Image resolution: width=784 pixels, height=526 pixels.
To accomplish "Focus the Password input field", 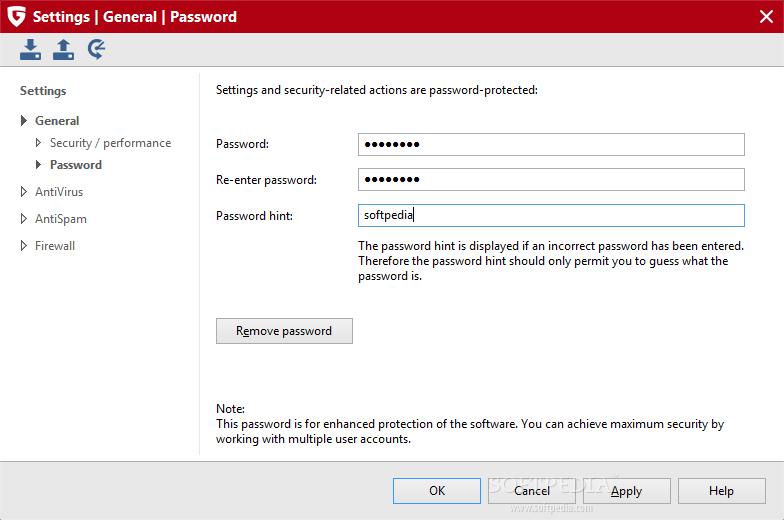I will click(551, 144).
